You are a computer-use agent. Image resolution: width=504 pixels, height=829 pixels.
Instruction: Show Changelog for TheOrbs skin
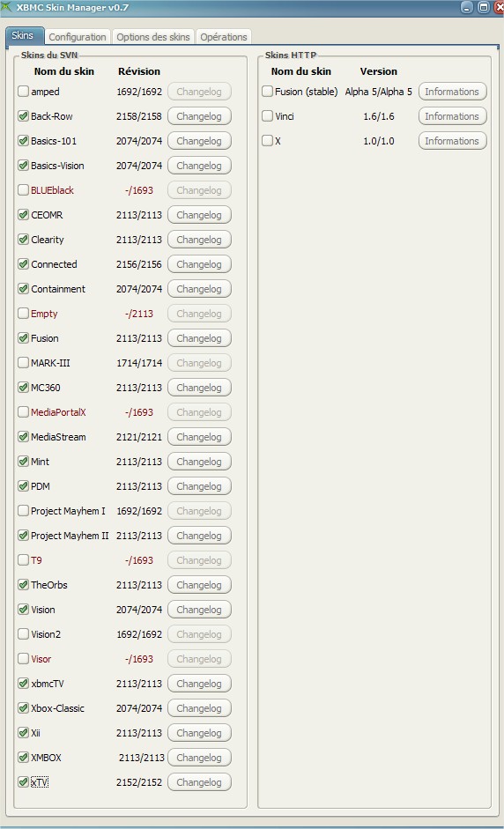click(x=199, y=585)
